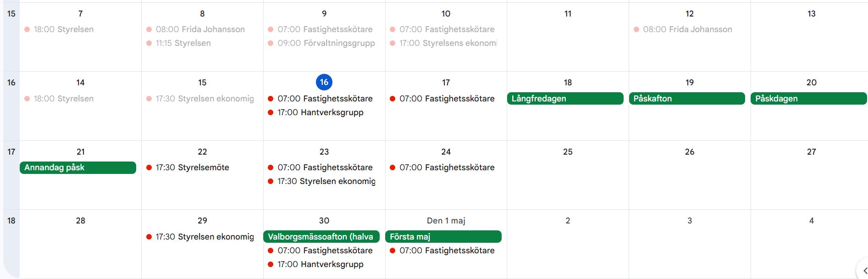Viewport: 868px width, 279px height.
Task: Click date number 25 to open day
Action: [568, 151]
